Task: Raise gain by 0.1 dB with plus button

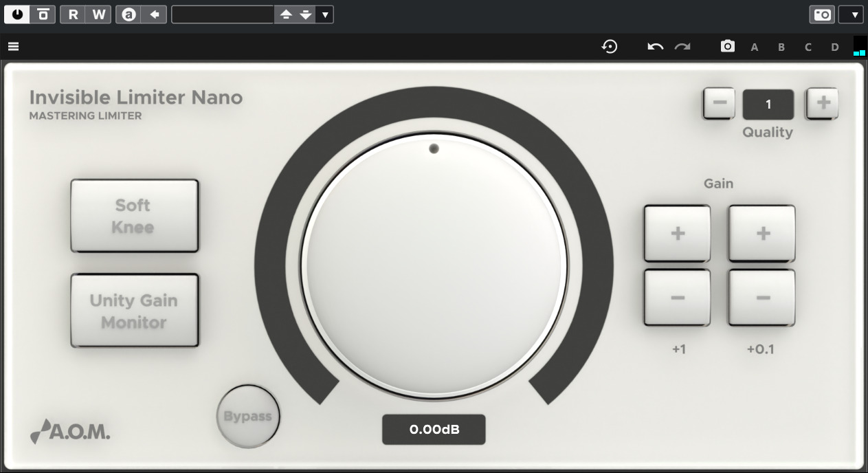Action: [x=762, y=234]
